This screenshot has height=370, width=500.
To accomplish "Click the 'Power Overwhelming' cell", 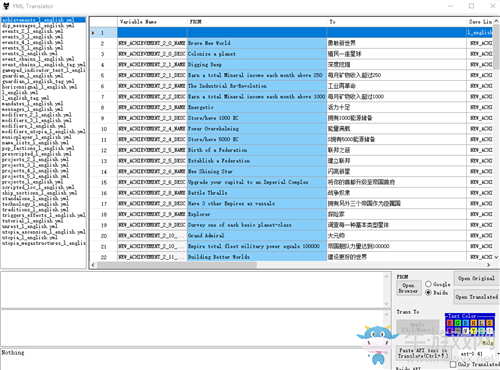I will coord(257,128).
